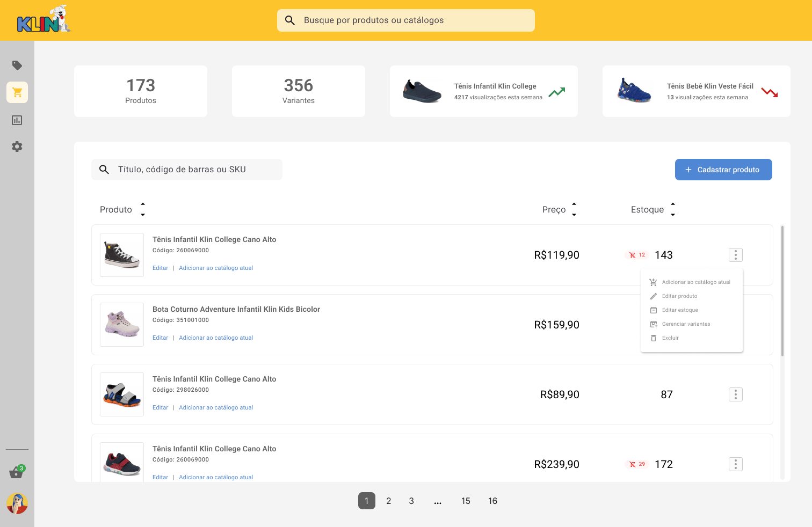Click the price R$89,90
The width and height of the screenshot is (812, 527).
[x=560, y=394]
